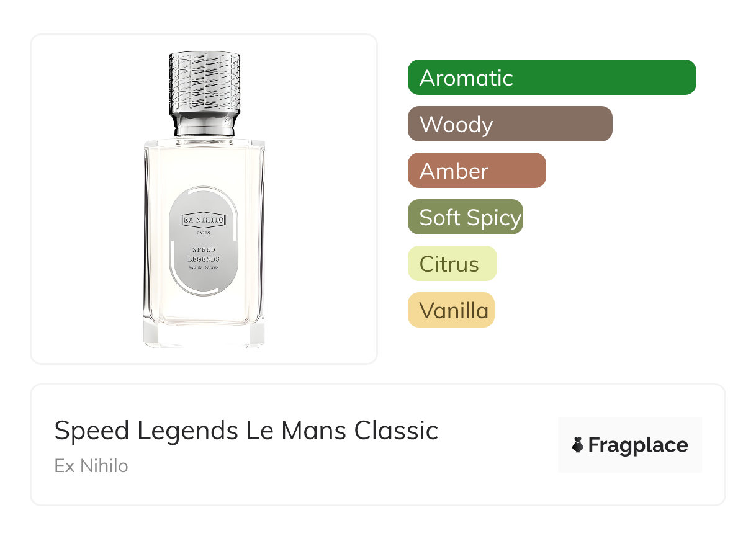Click the Fragplace perfume bottle logo icon
Viewport: 756px width, 536px height.
[x=578, y=445]
